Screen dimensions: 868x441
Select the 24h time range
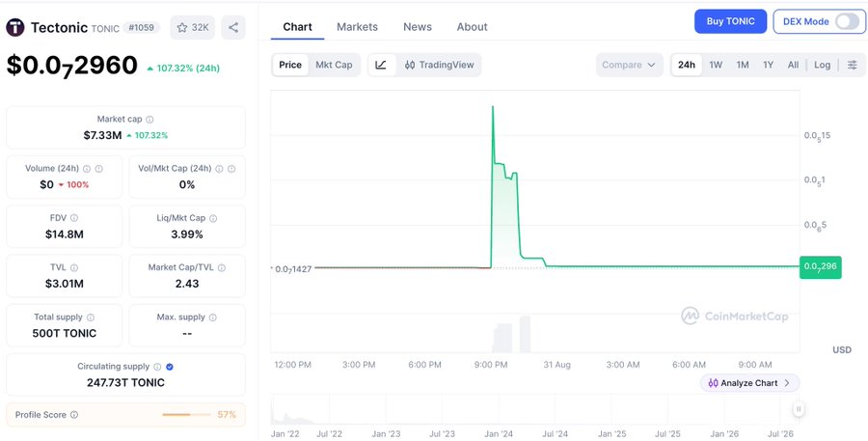pos(687,65)
